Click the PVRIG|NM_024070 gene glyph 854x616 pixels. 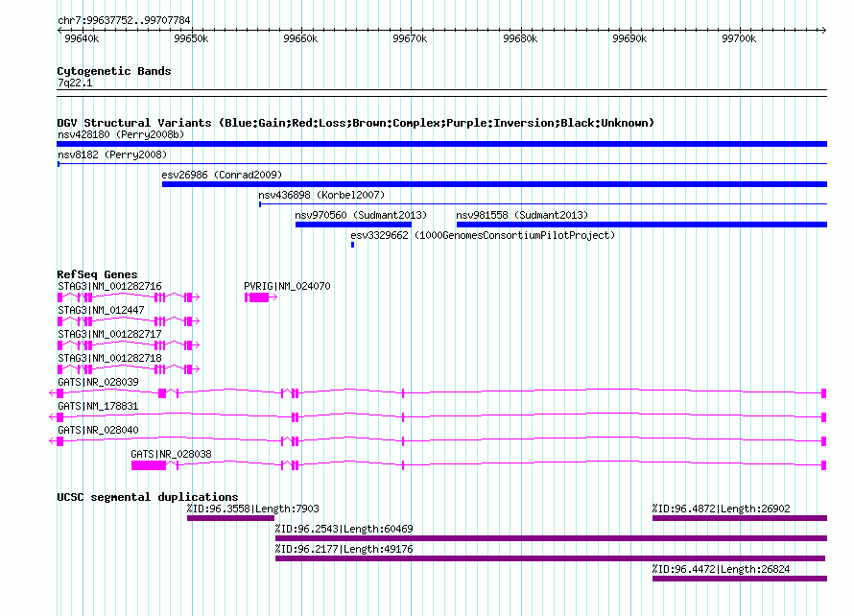261,296
